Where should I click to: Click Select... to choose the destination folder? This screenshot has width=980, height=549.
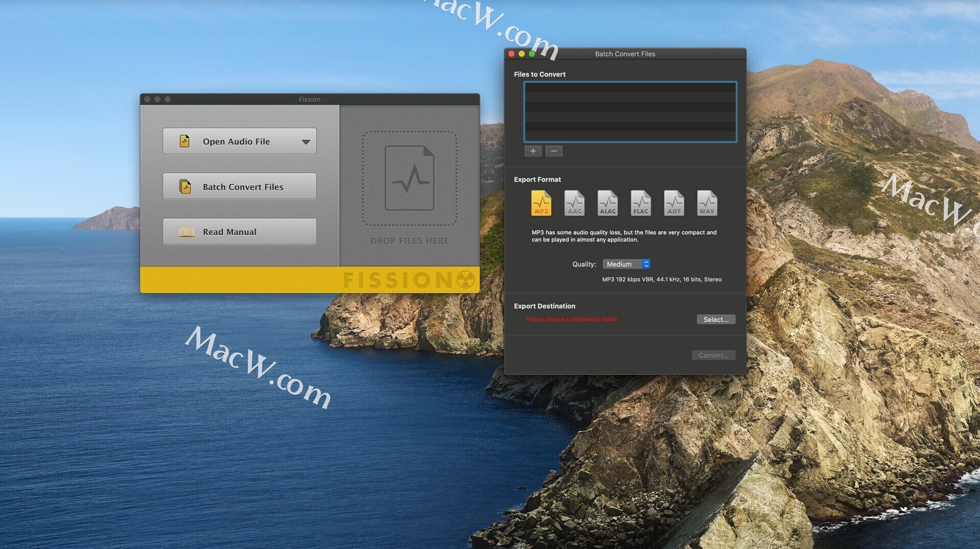[716, 319]
